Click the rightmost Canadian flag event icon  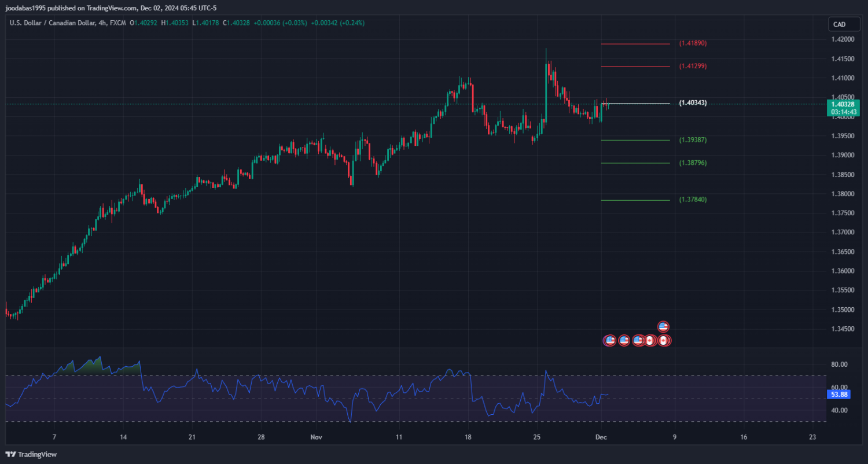[x=664, y=341]
